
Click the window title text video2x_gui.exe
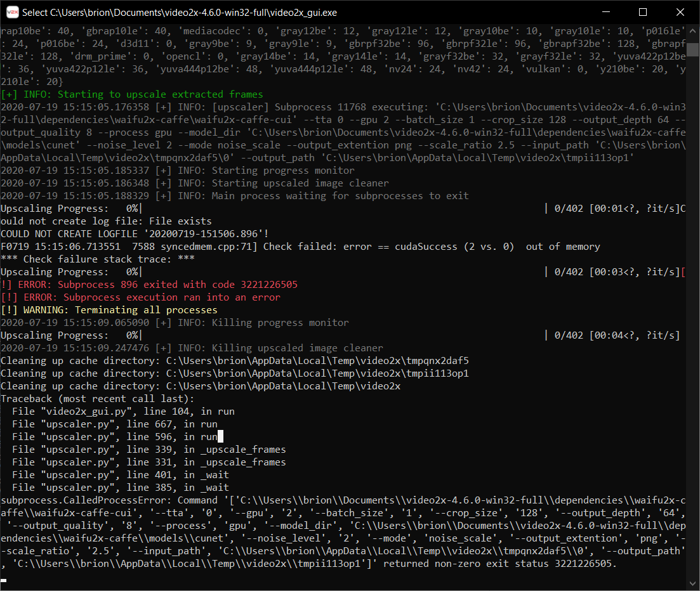point(180,13)
